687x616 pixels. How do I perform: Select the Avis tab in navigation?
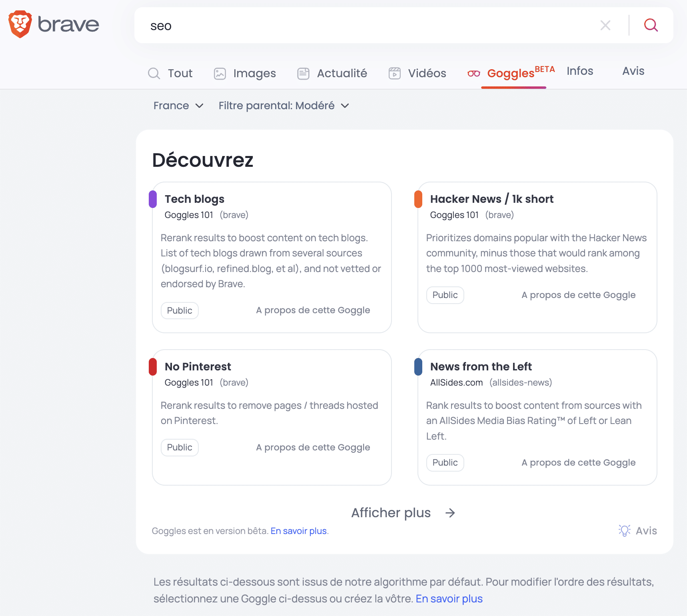(x=633, y=71)
